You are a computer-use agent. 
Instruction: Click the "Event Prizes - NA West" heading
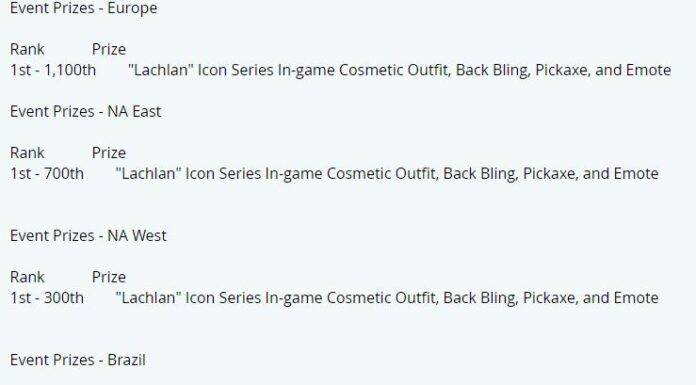point(88,236)
